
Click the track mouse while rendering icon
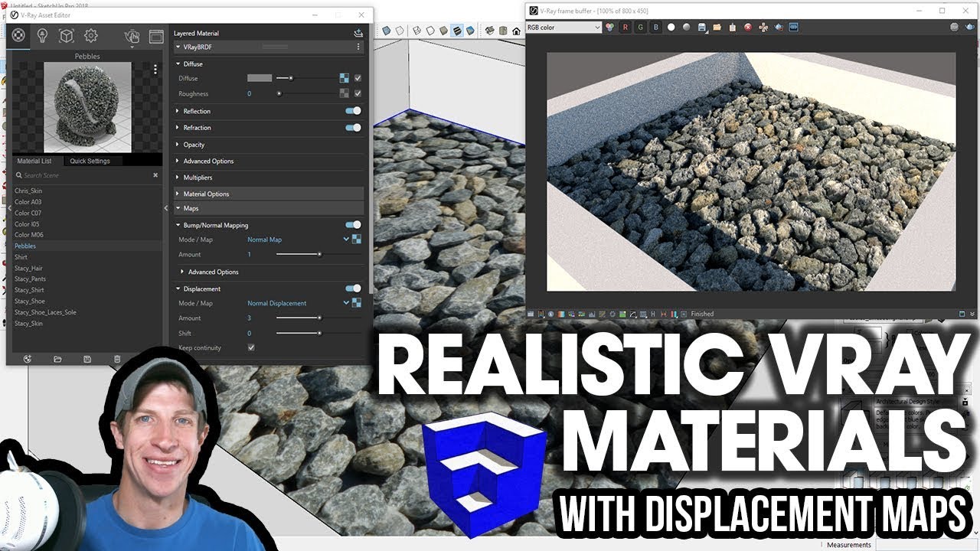click(x=763, y=28)
